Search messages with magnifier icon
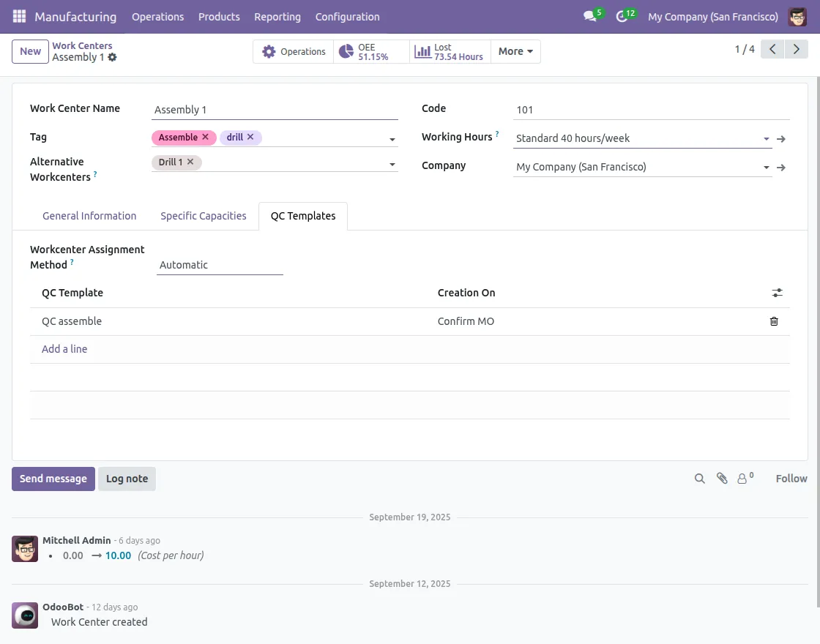 point(700,479)
